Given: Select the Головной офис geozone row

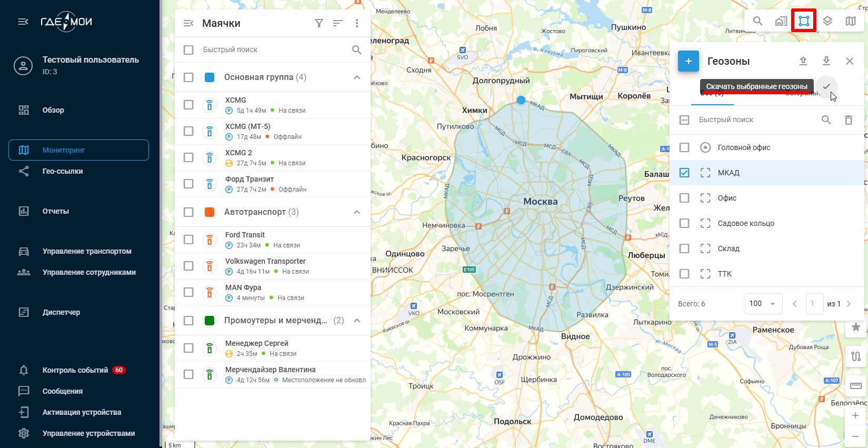Looking at the screenshot, I should pyautogui.click(x=744, y=147).
